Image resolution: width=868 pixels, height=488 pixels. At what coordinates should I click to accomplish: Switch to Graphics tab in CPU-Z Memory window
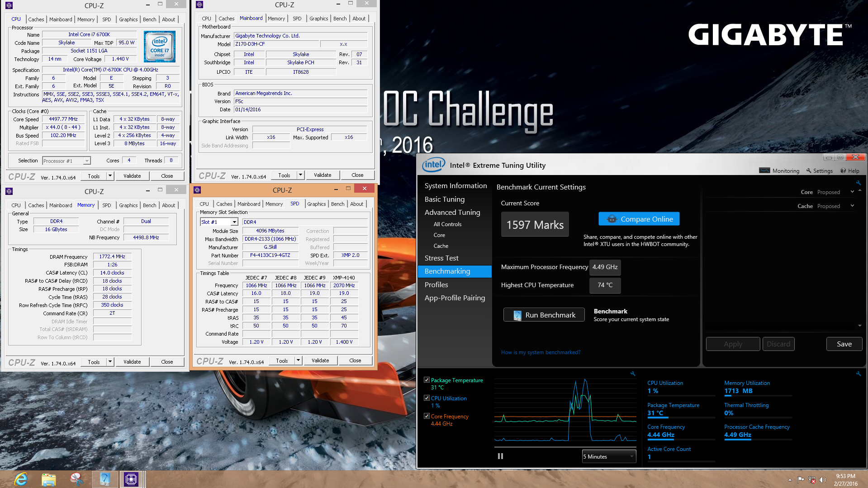pos(128,205)
